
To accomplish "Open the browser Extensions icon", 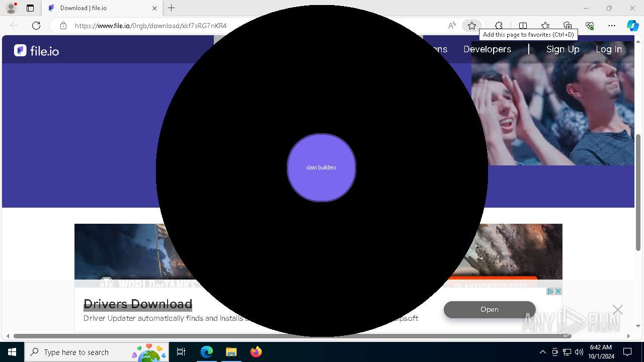I will [499, 26].
